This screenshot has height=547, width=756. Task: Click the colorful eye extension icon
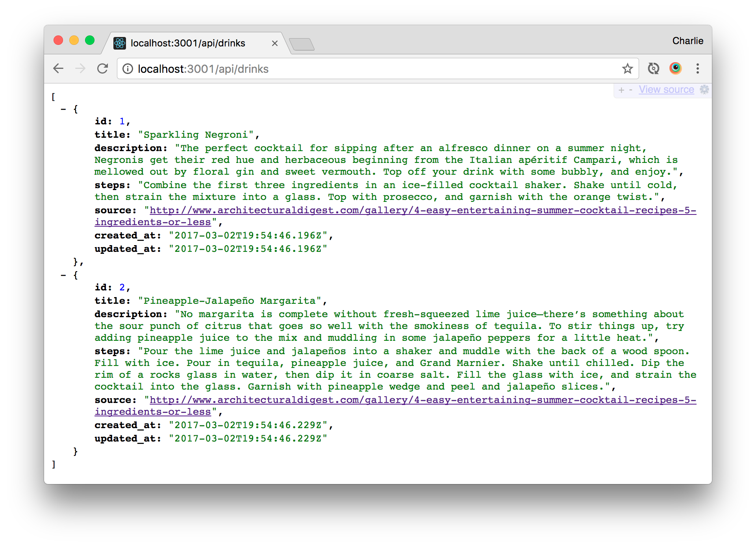tap(676, 68)
